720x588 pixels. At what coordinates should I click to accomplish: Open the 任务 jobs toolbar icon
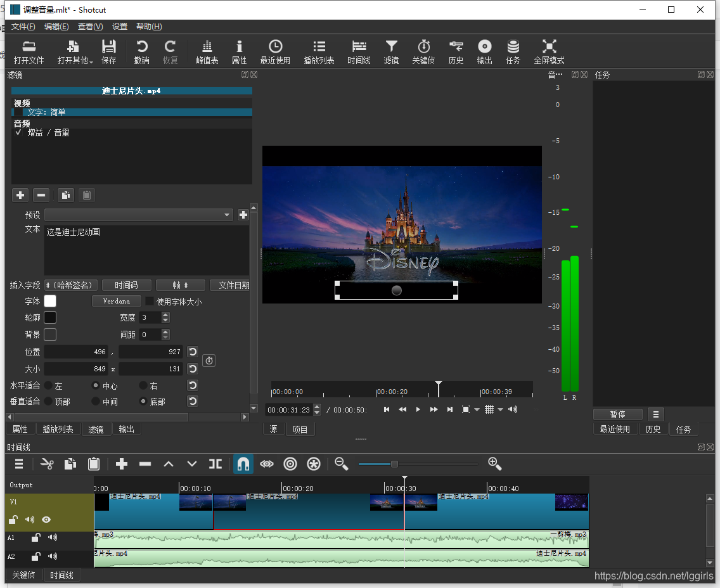click(x=513, y=52)
